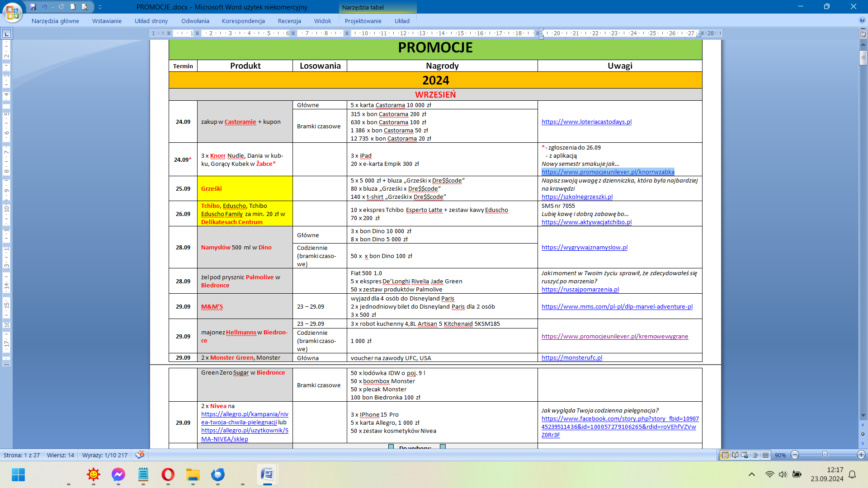Click the Undo arrow icon
Screen dimensions: 868x488
pyautogui.click(x=44, y=7)
